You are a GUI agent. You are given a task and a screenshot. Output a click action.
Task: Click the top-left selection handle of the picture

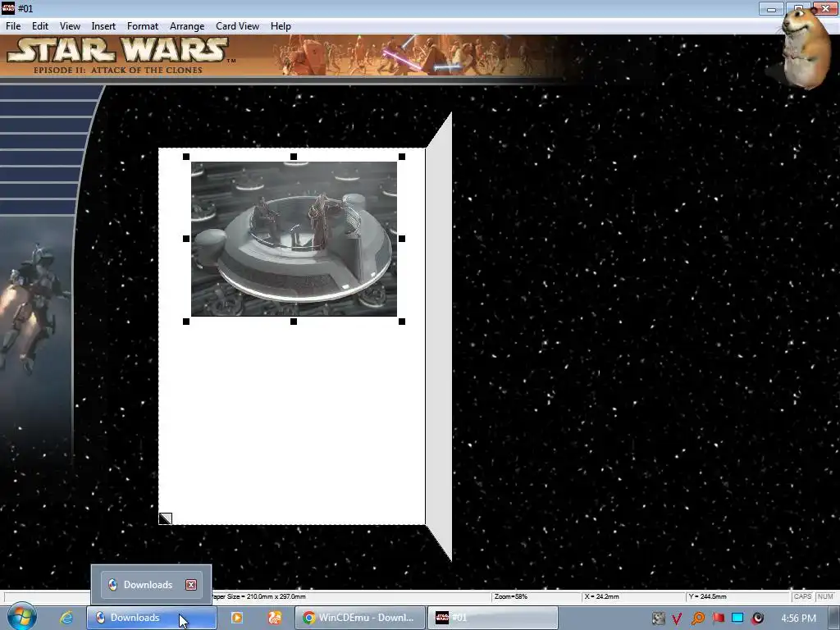tap(186, 157)
